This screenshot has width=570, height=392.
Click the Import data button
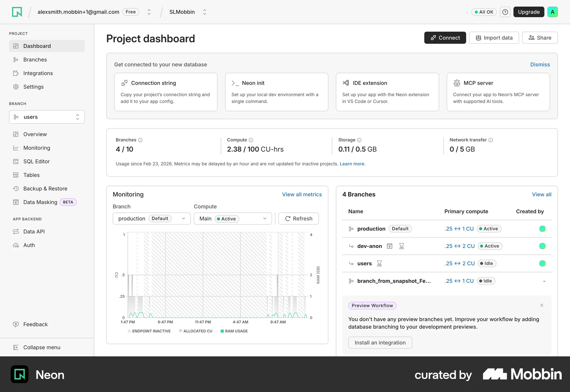[494, 38]
